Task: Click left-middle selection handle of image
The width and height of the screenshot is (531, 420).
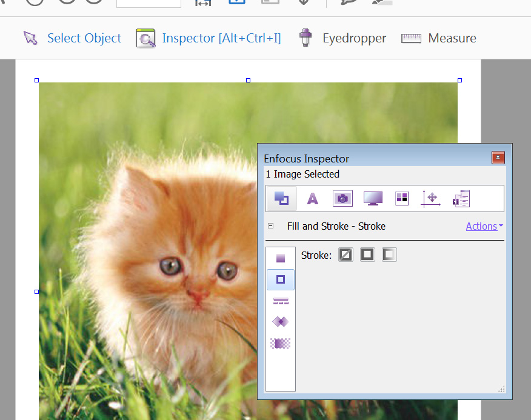Action: click(36, 292)
